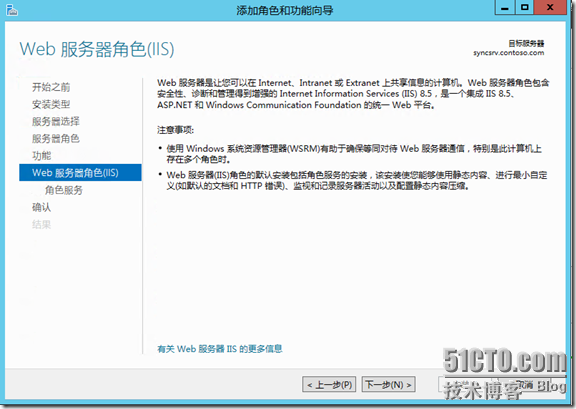Select the 服务器选择 step
The height and width of the screenshot is (409, 576).
point(56,121)
